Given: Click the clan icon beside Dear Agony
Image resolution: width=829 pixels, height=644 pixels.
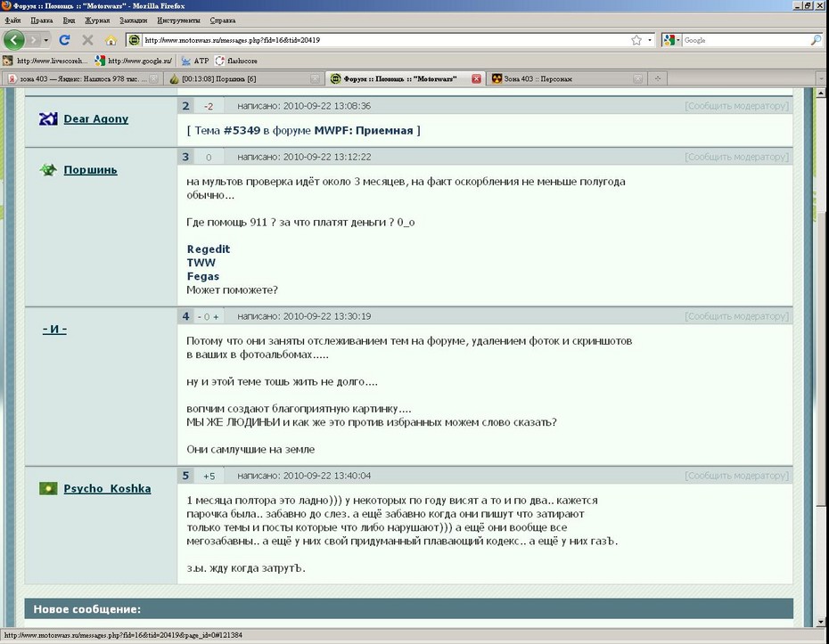Looking at the screenshot, I should pyautogui.click(x=48, y=119).
